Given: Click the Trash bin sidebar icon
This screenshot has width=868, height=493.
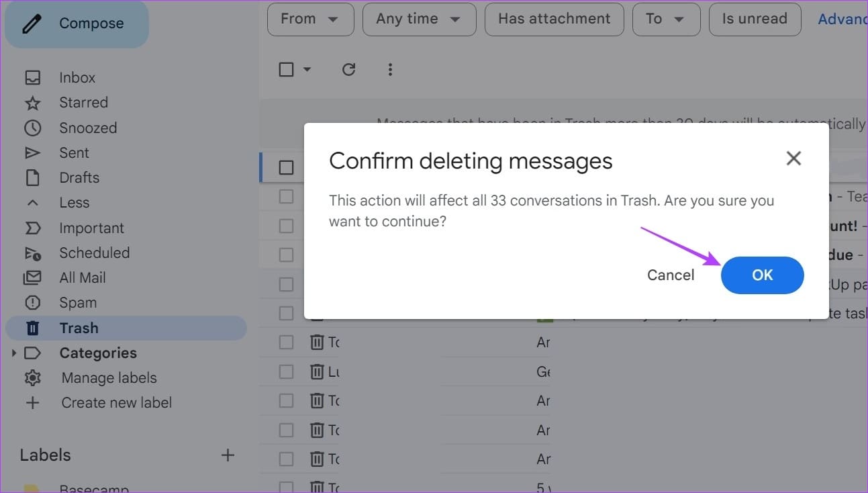Looking at the screenshot, I should pos(32,328).
